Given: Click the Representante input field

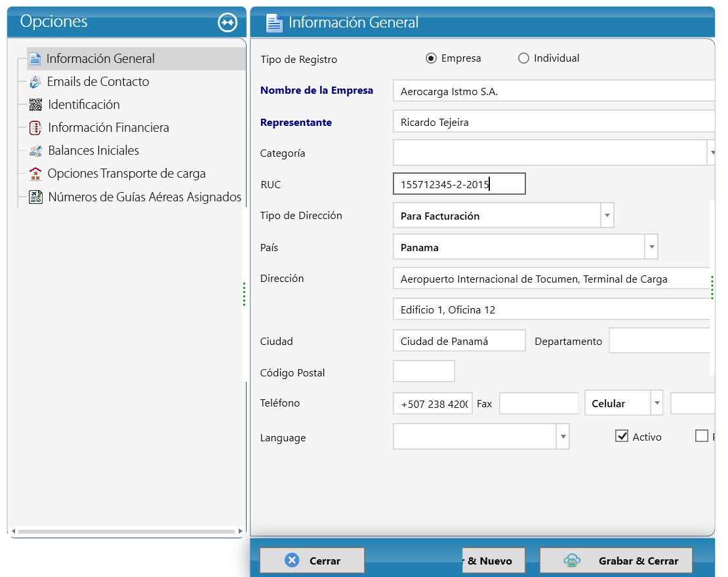Looking at the screenshot, I should pos(554,121).
